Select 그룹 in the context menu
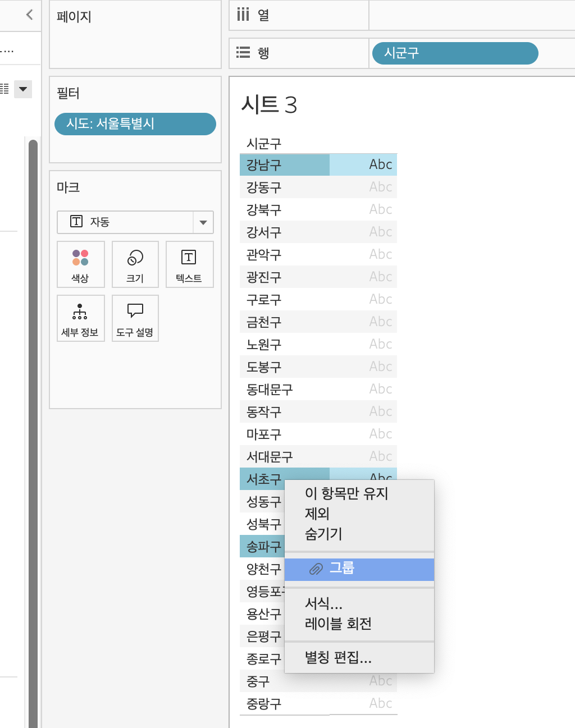The image size is (575, 728). pyautogui.click(x=359, y=569)
